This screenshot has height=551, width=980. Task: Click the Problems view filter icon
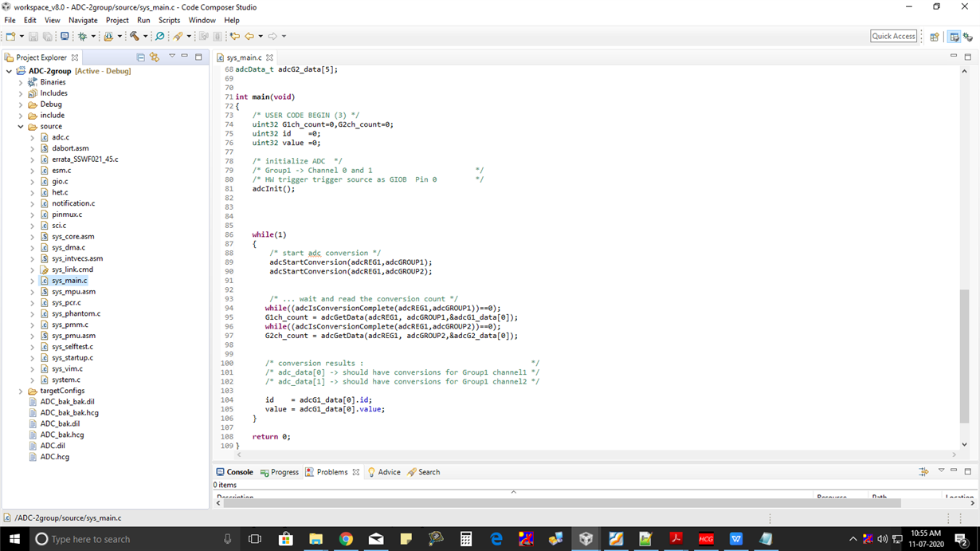pyautogui.click(x=924, y=472)
